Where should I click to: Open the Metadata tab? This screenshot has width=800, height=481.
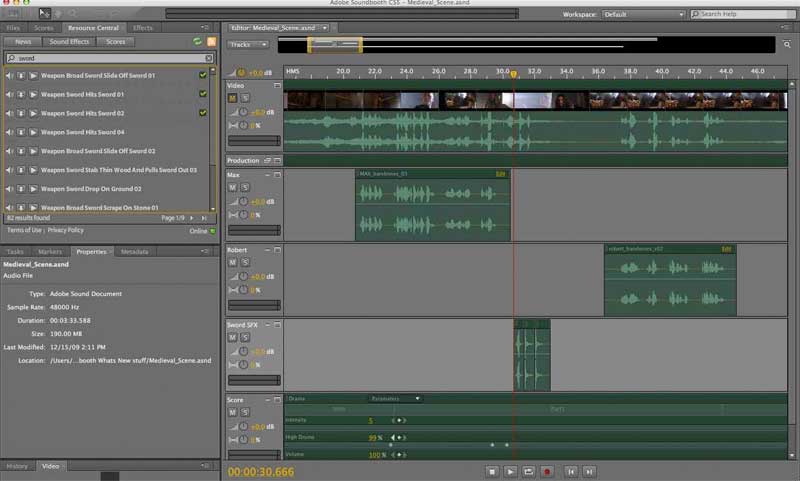tap(134, 252)
